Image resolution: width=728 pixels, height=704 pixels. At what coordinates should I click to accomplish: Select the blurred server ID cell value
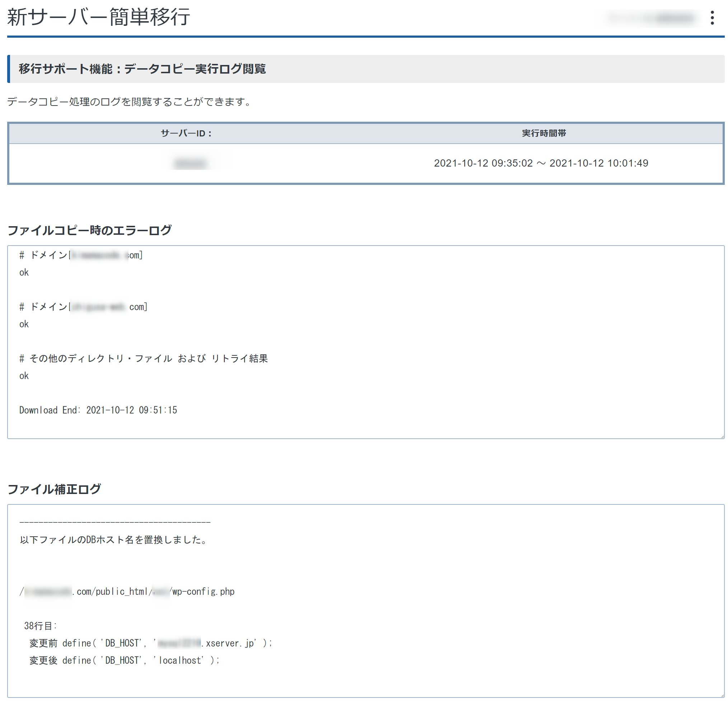pyautogui.click(x=190, y=163)
